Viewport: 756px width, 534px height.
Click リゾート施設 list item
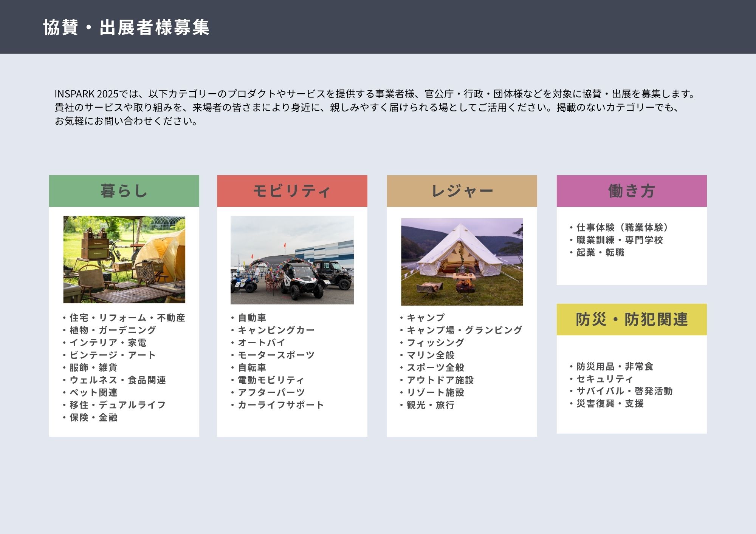tap(432, 392)
